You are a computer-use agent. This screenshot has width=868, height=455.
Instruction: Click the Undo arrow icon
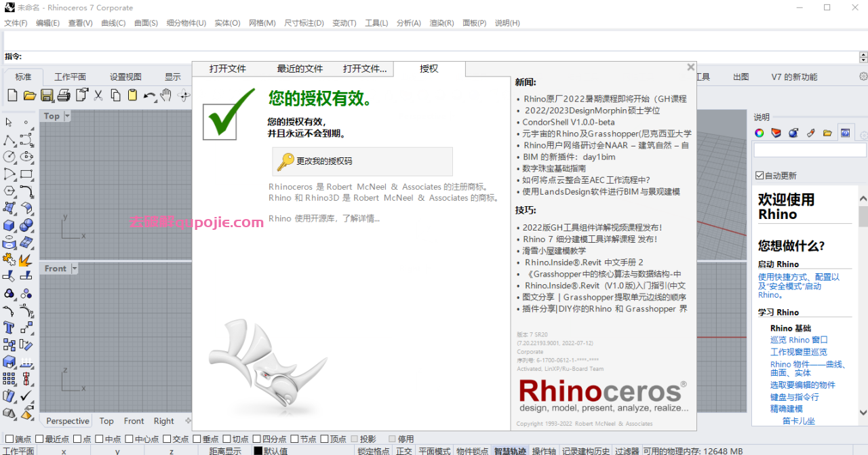[x=149, y=95]
